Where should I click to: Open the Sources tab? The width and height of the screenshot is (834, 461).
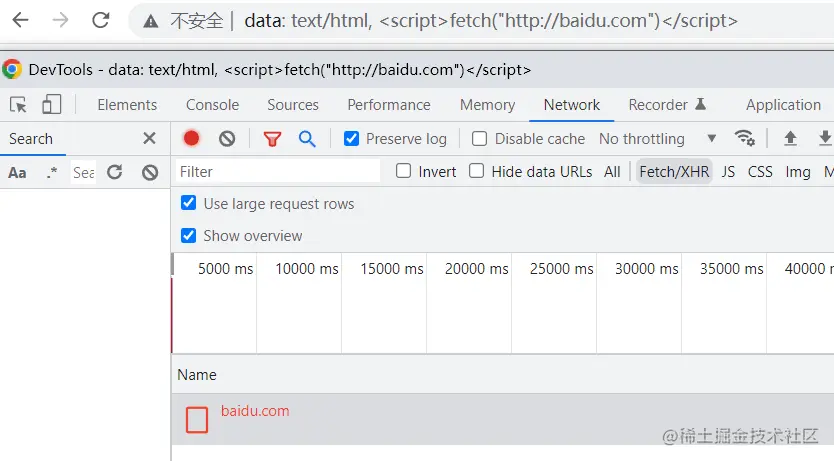(x=293, y=105)
